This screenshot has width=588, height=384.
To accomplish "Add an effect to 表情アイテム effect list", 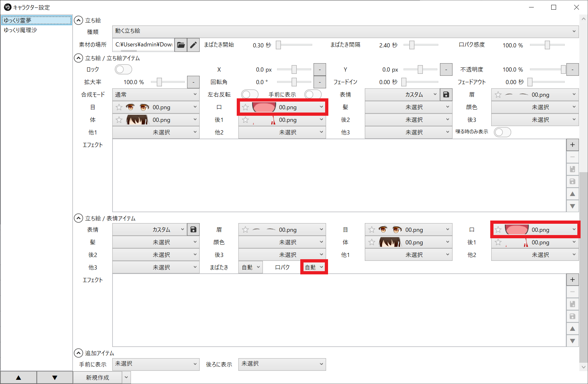I will coord(572,280).
